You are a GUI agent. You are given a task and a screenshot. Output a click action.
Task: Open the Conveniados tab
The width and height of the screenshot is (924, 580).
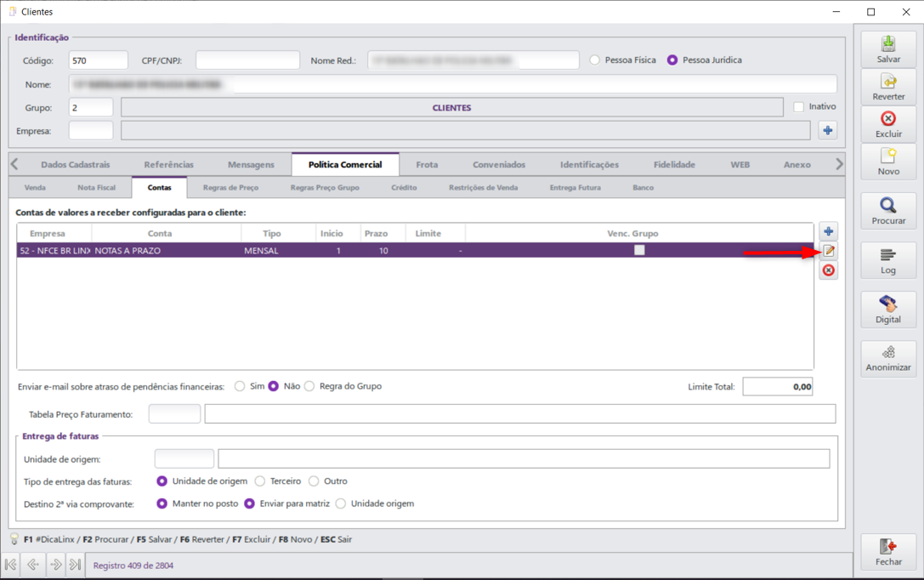tap(498, 164)
